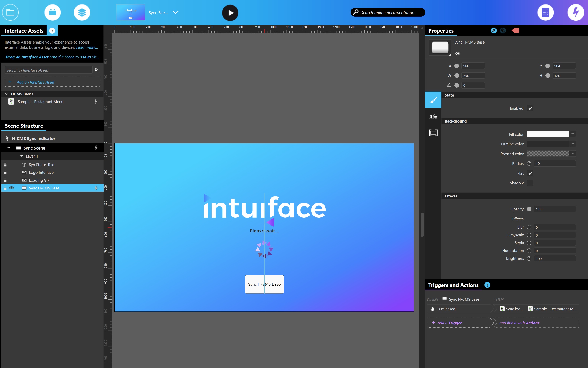The width and height of the screenshot is (588, 368).
Task: Click lightning icon on Sync Scene row
Action: pyautogui.click(x=96, y=148)
